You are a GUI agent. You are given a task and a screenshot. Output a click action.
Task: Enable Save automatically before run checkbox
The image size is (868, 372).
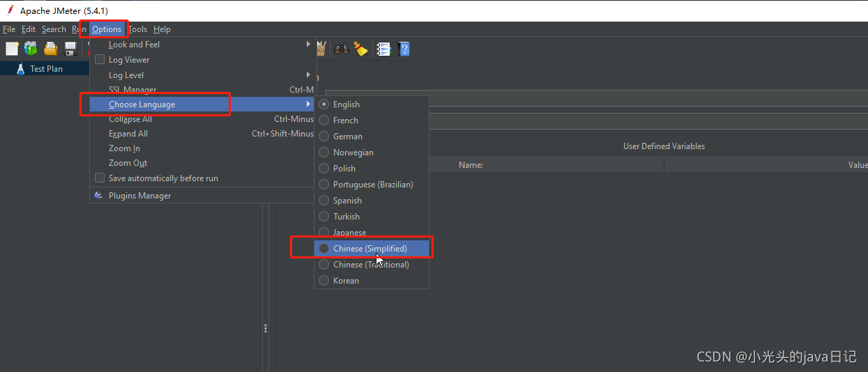tap(100, 178)
